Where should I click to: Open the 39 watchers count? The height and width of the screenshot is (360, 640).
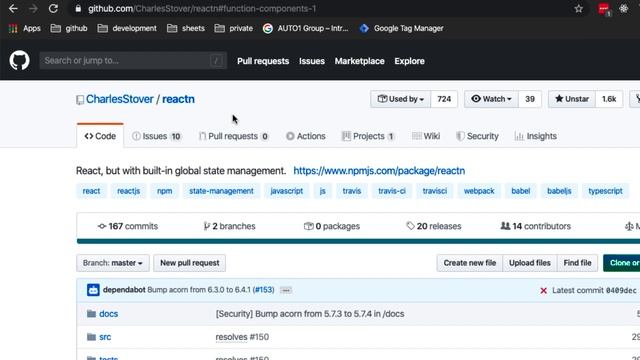click(x=530, y=99)
